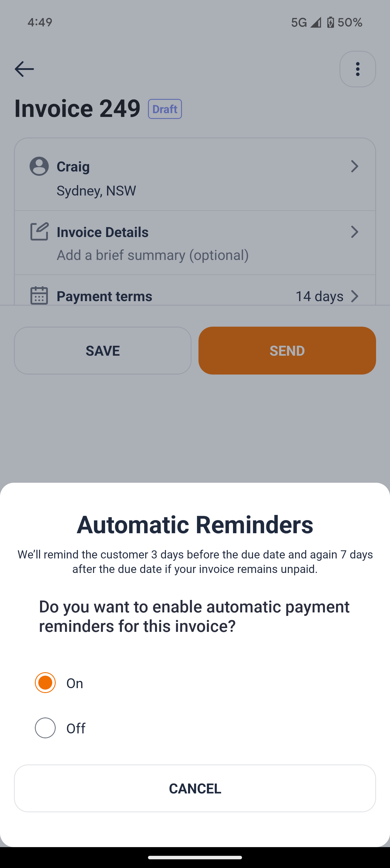Tap Craig's customer avatar icon
The image size is (390, 868).
(x=39, y=166)
